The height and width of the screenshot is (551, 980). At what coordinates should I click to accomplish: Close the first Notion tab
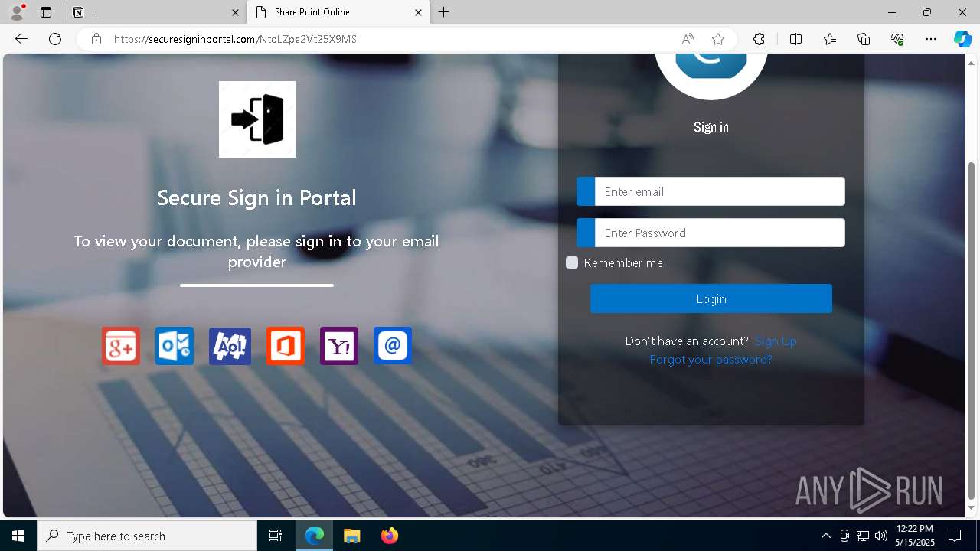click(x=236, y=12)
